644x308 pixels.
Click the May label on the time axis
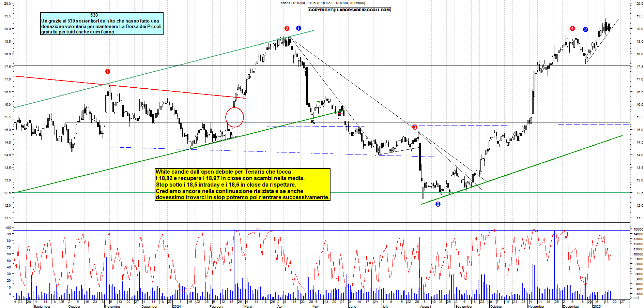316,306
